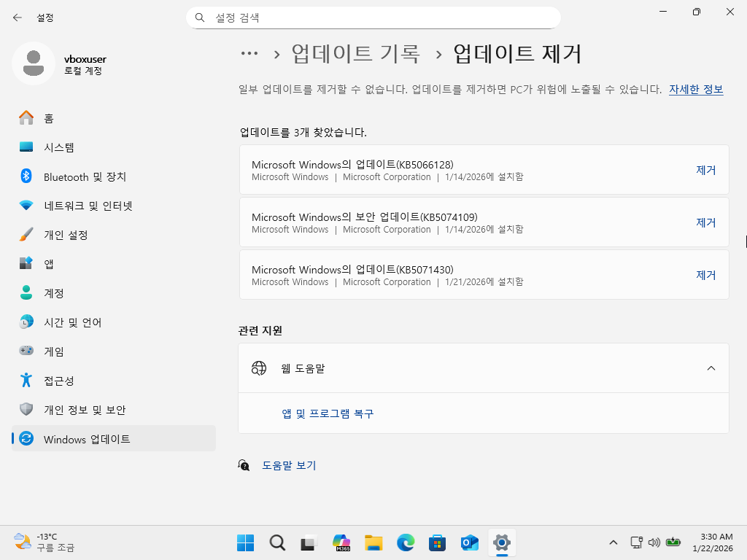Image resolution: width=747 pixels, height=560 pixels.
Task: Click the vboxuser profile avatar
Action: [34, 63]
